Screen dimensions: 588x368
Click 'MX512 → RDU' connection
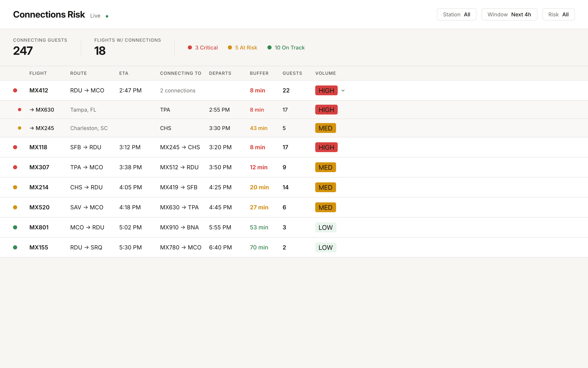click(179, 167)
